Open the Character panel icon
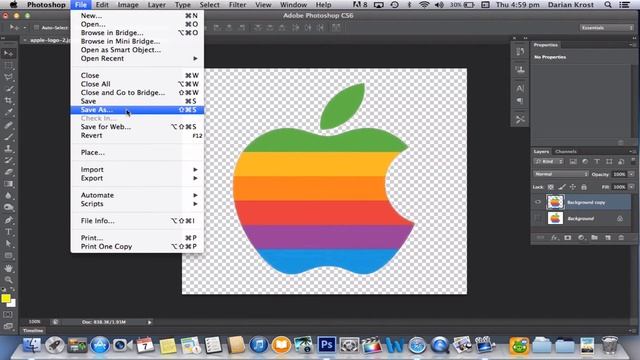 520,88
